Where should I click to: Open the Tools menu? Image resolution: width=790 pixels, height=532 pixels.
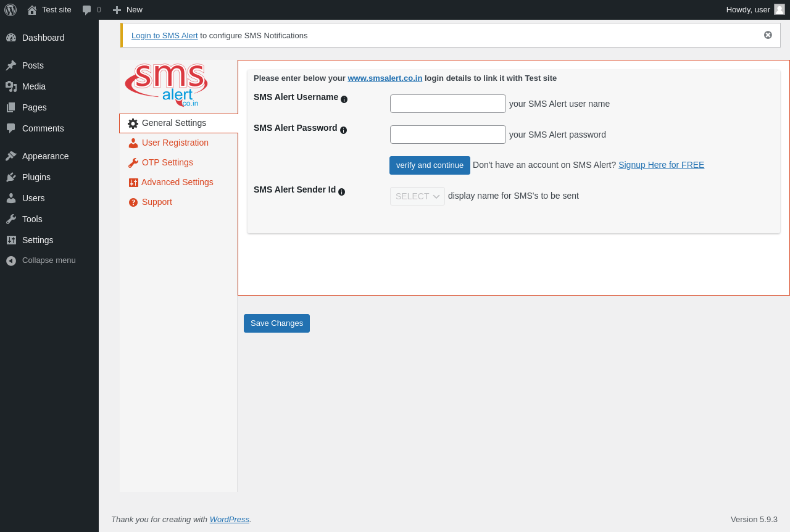point(49,219)
